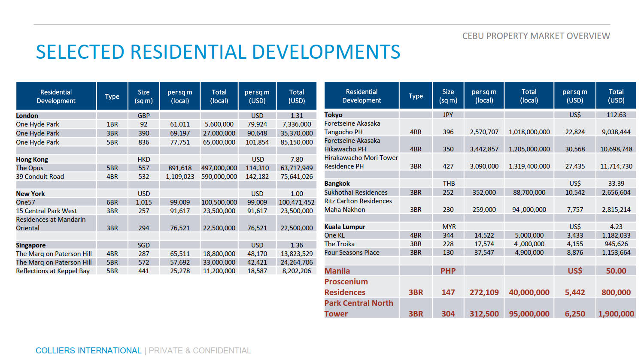Click 'Reflections at Keppel Bay' row name
The height and width of the screenshot is (362, 644).
pos(53,271)
